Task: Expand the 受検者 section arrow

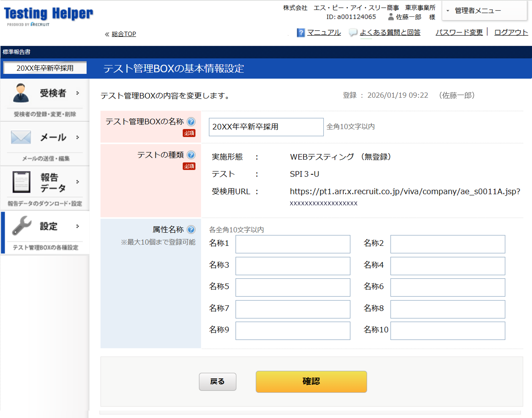Action: click(x=78, y=93)
